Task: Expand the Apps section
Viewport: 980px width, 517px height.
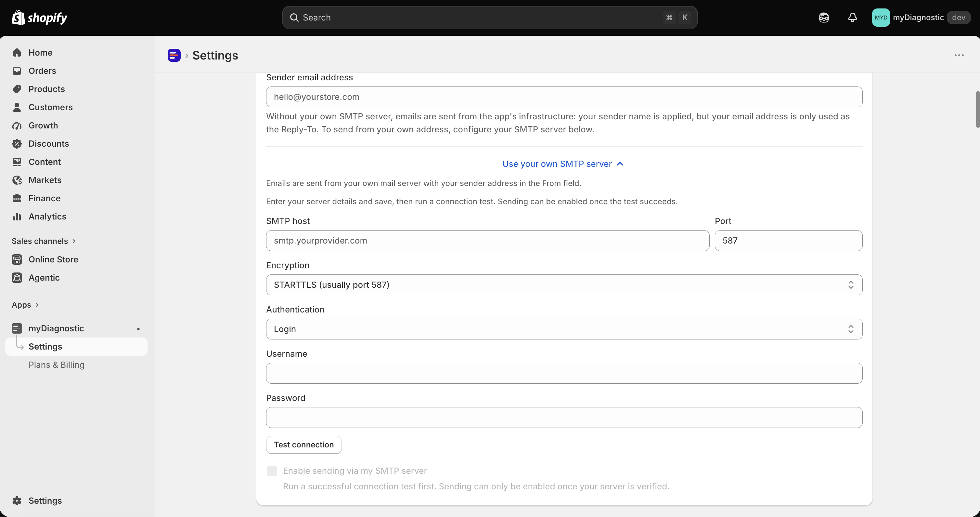Action: pyautogui.click(x=25, y=305)
